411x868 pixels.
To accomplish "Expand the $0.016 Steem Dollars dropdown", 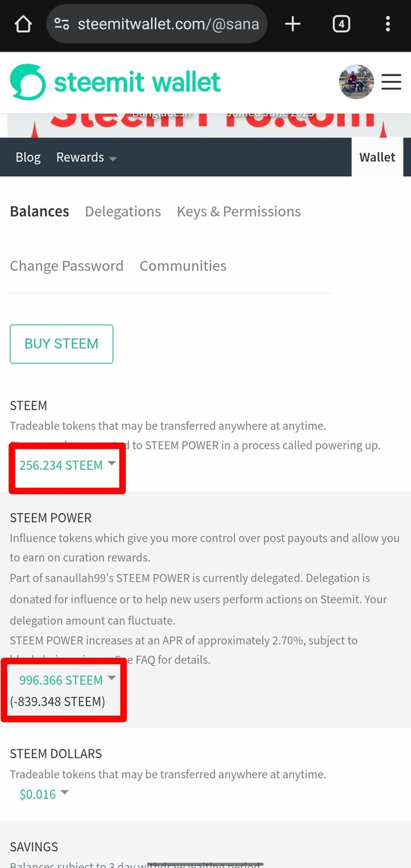I will click(x=44, y=795).
